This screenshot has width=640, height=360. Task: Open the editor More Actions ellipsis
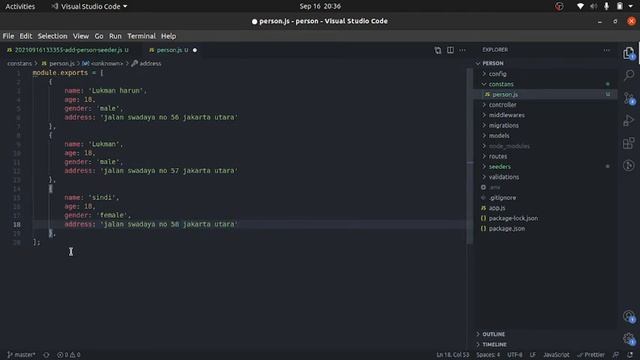(462, 50)
